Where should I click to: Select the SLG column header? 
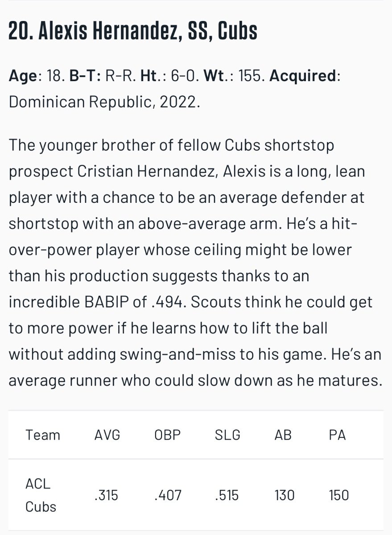coord(227,435)
